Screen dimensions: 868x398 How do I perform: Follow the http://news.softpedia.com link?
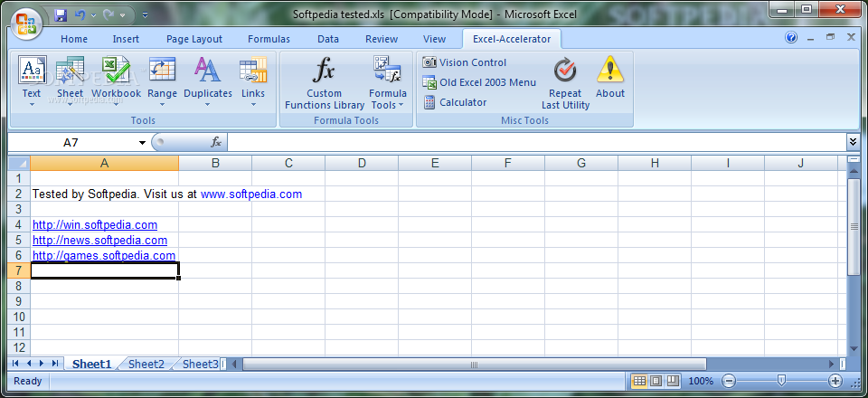pos(99,241)
